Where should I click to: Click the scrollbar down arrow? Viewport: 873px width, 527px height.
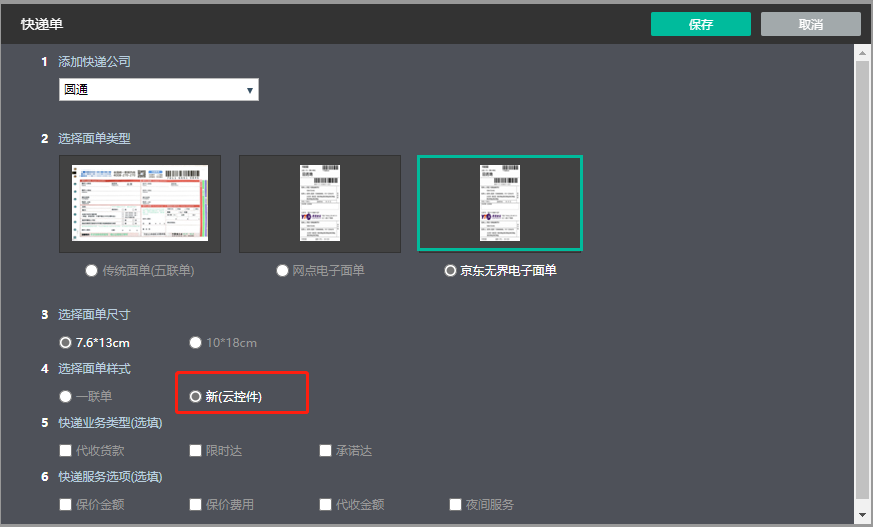(862, 515)
